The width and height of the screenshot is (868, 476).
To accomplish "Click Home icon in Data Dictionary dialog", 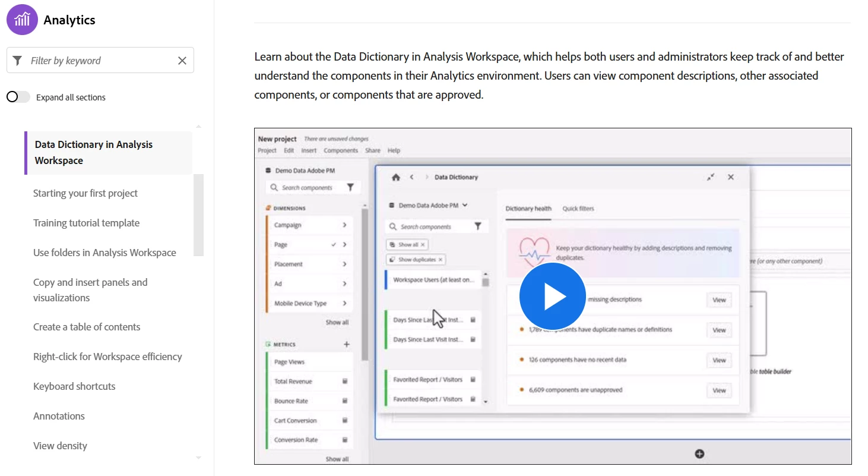I will point(396,177).
